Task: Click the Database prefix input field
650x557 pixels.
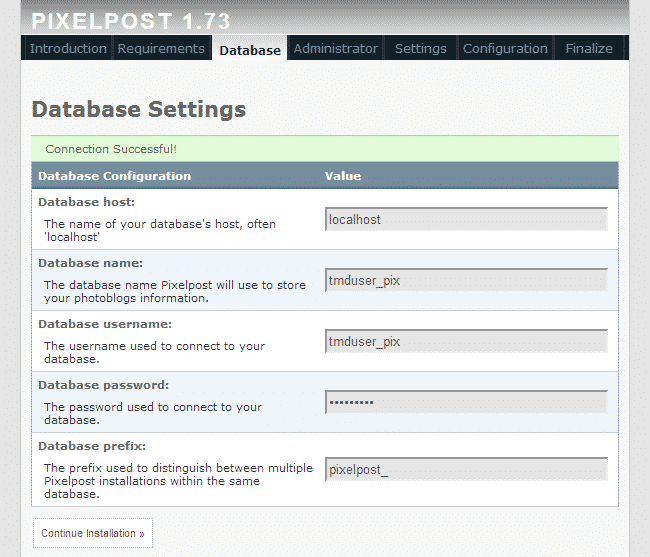Action: pyautogui.click(x=466, y=470)
